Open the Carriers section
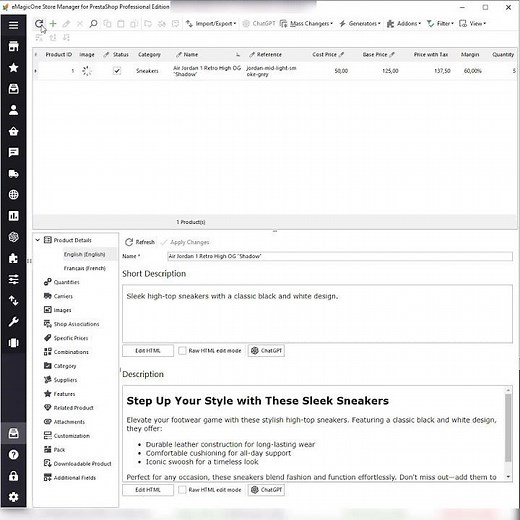The width and height of the screenshot is (520, 520). click(x=58, y=296)
